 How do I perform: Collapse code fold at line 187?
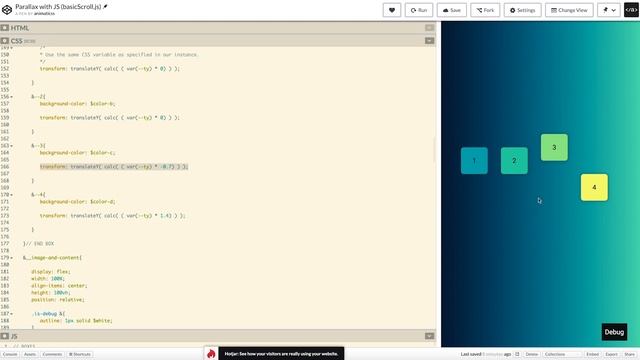click(11, 314)
